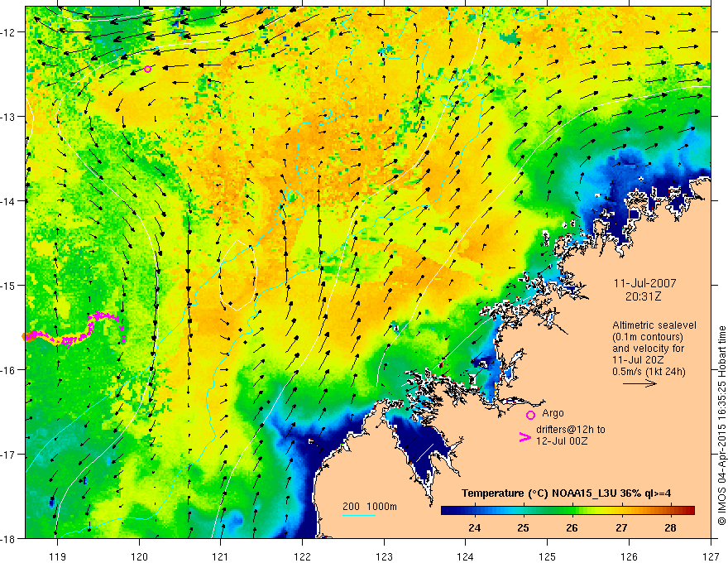Click the temperature color bar

pyautogui.click(x=568, y=510)
